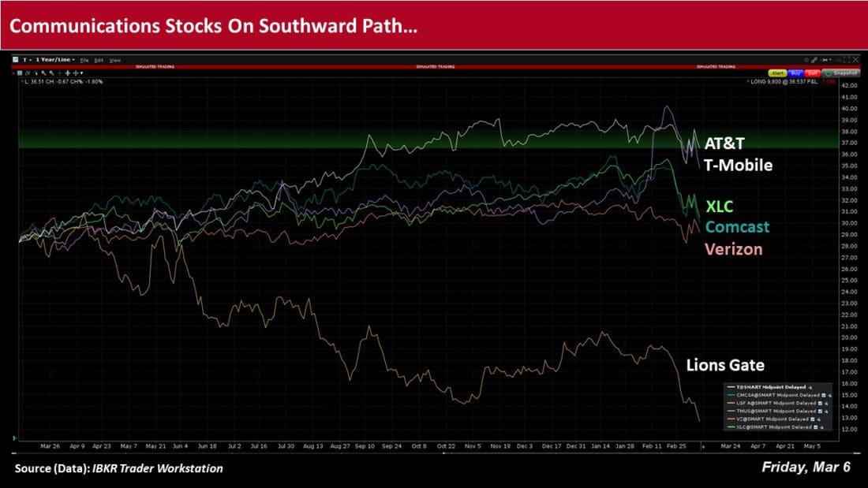Click the green XLC chart label
The height and width of the screenshot is (488, 868).
pos(719,207)
